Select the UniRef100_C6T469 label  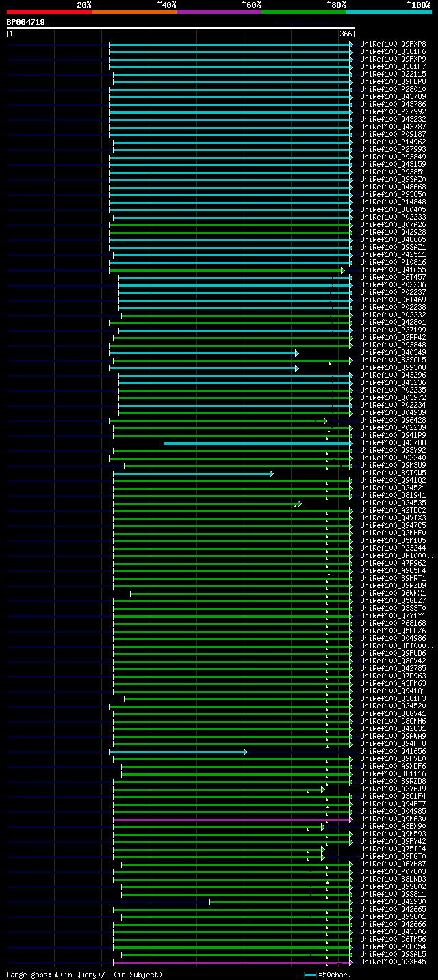tap(393, 300)
